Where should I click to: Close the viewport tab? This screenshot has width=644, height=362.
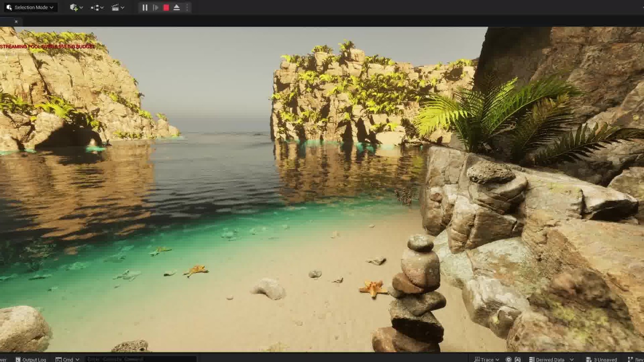16,22
